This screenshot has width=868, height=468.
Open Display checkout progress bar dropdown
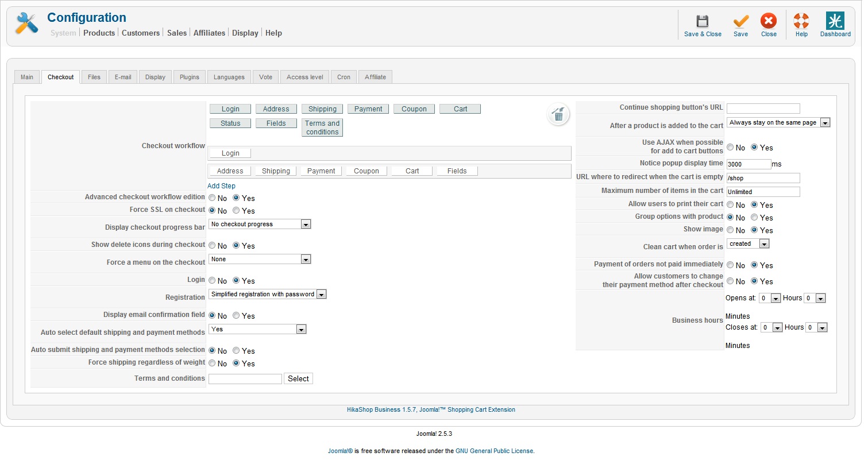260,224
